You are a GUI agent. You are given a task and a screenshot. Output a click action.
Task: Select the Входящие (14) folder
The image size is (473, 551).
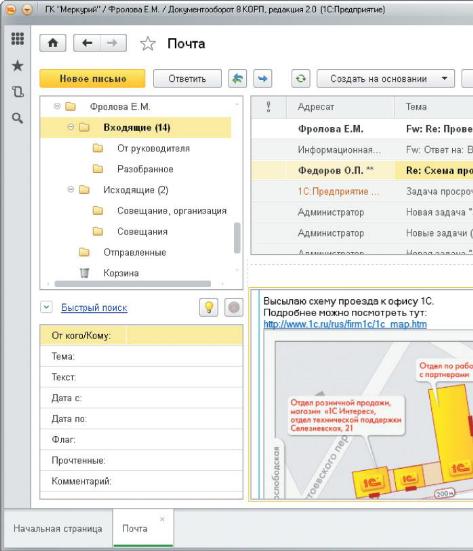point(136,127)
